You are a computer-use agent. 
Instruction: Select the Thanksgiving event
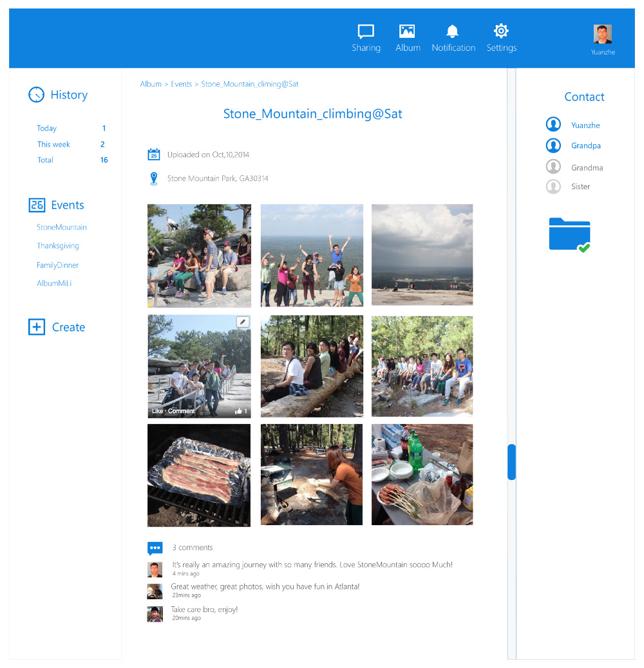(58, 246)
